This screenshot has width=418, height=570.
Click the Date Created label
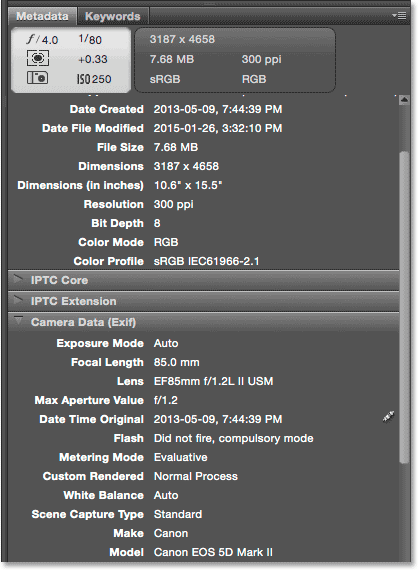(106, 109)
